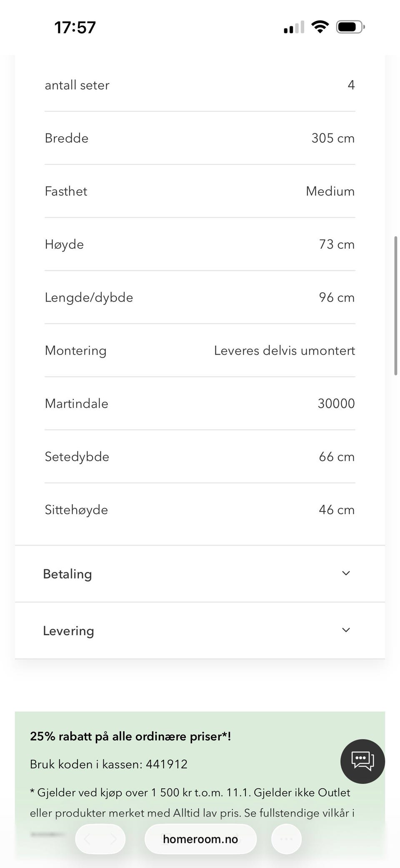Screen dimensions: 400x868
Task: Tap the browser back arrow
Action: coord(87,839)
